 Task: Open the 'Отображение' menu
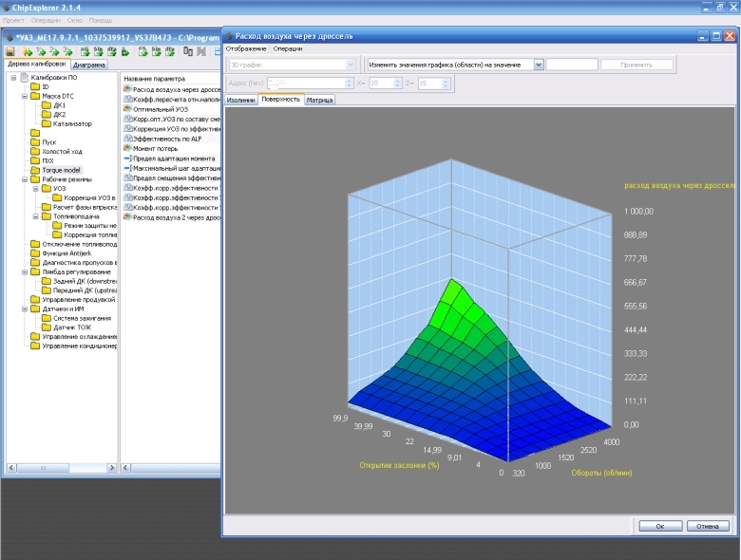tap(246, 48)
